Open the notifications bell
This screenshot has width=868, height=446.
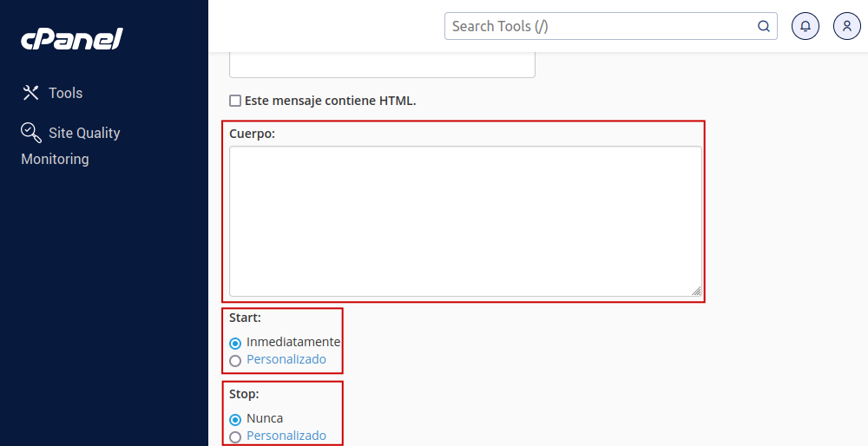click(806, 26)
